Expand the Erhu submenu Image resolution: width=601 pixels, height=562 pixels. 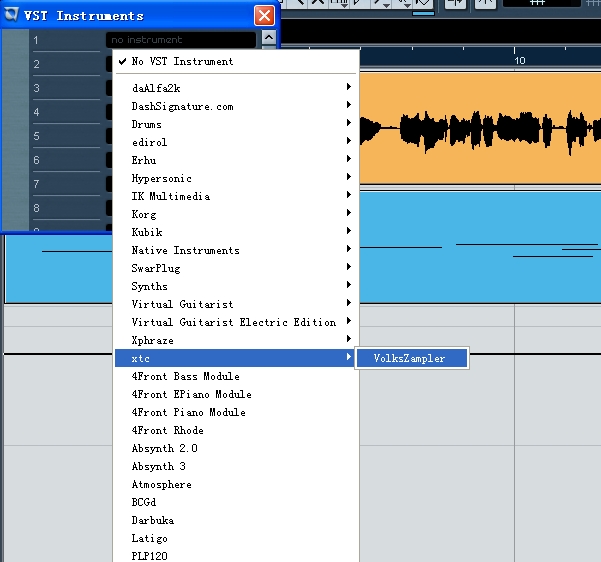236,160
